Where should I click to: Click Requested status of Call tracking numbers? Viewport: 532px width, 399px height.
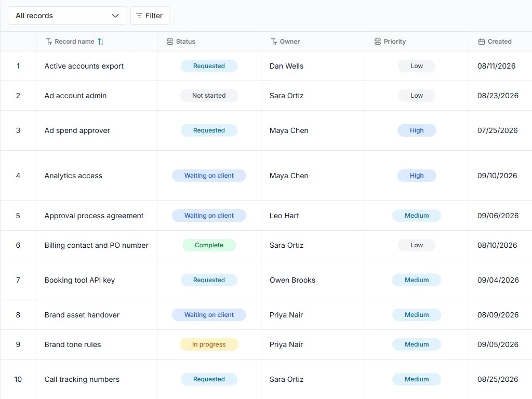click(x=209, y=379)
